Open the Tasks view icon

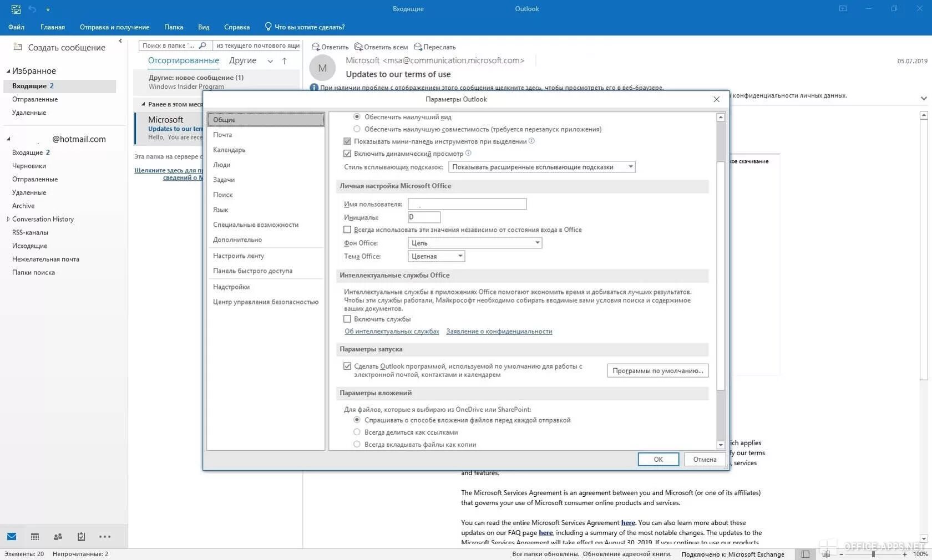click(x=81, y=536)
